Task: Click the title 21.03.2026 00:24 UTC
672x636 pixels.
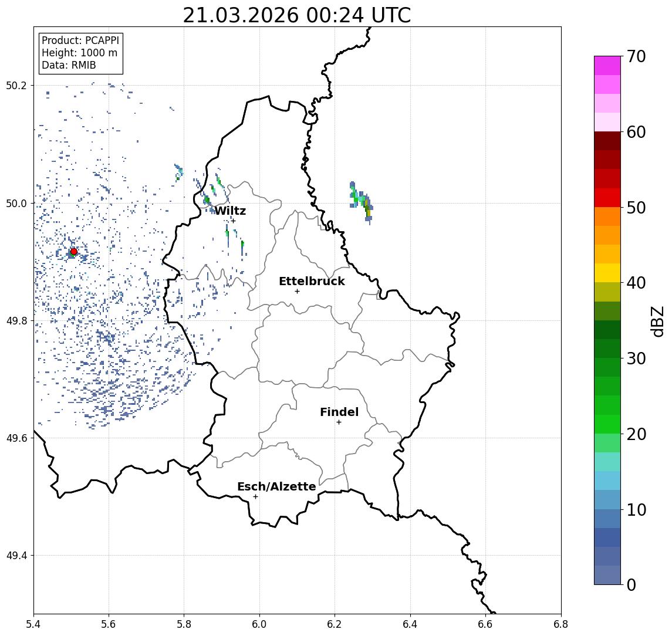Action: pyautogui.click(x=296, y=15)
